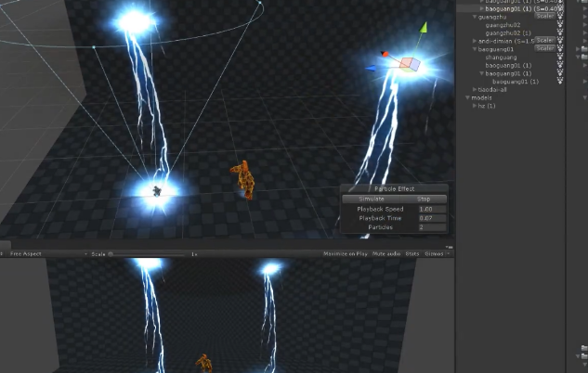
Task: Open the Free Aspect dropdown
Action: coord(48,254)
